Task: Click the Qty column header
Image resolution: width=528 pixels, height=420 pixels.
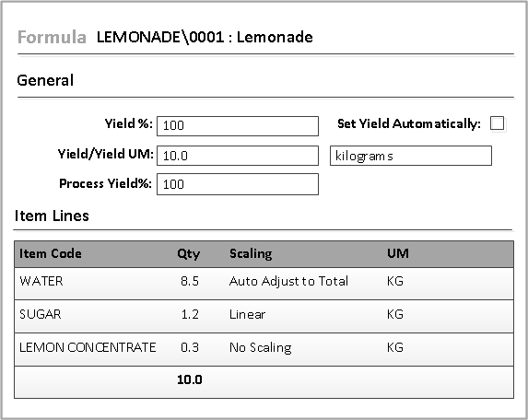Action: tap(189, 253)
